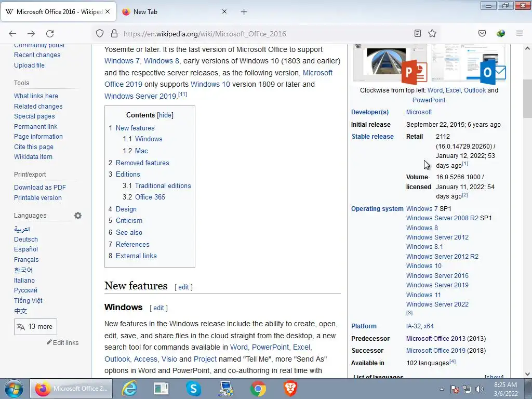Click the Windows Start button
The image size is (532, 399).
point(14,389)
